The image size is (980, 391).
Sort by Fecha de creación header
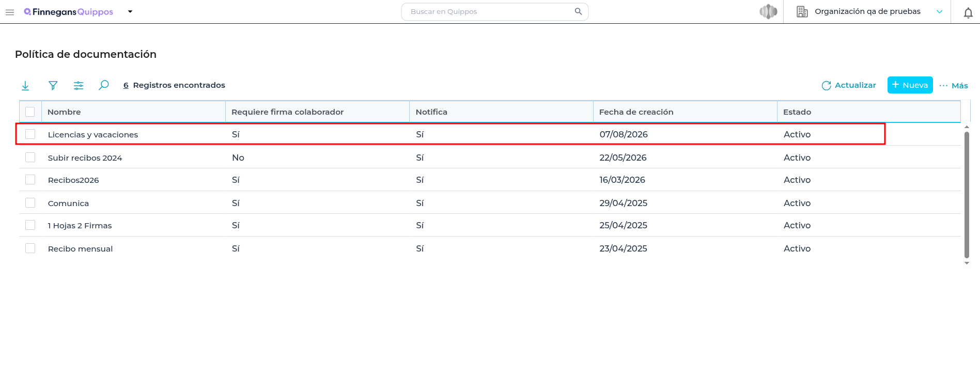click(x=685, y=112)
